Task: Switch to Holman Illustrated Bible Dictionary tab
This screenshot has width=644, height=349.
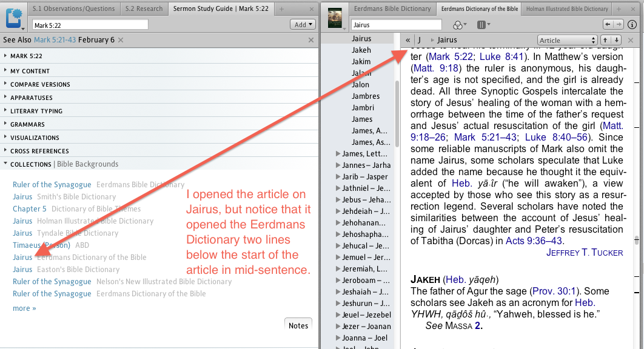Action: (567, 8)
